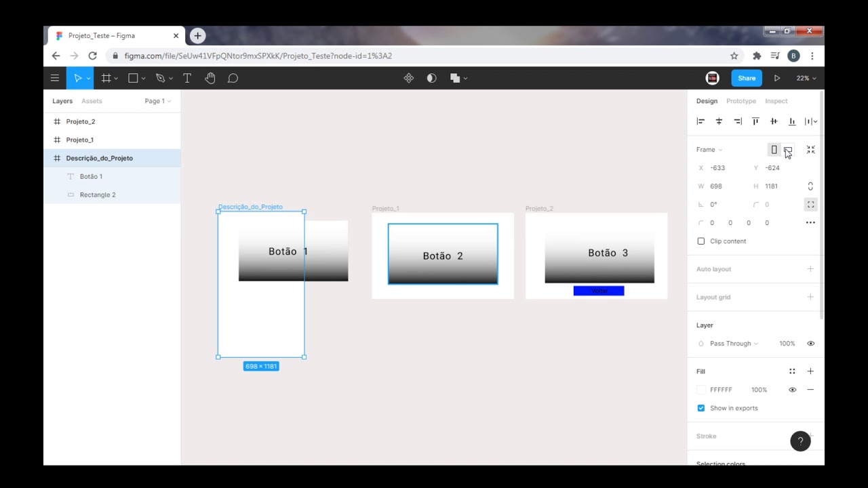Viewport: 868px width, 488px height.
Task: Present the prototype with play icon
Action: [777, 78]
